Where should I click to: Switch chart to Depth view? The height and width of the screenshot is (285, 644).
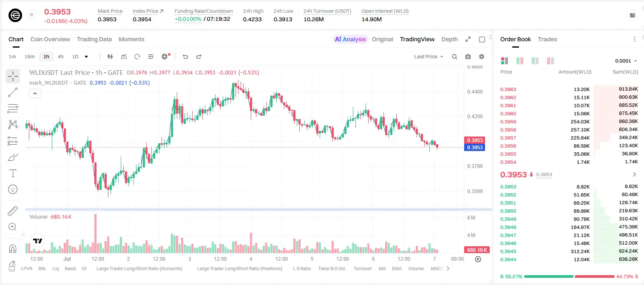(x=449, y=39)
